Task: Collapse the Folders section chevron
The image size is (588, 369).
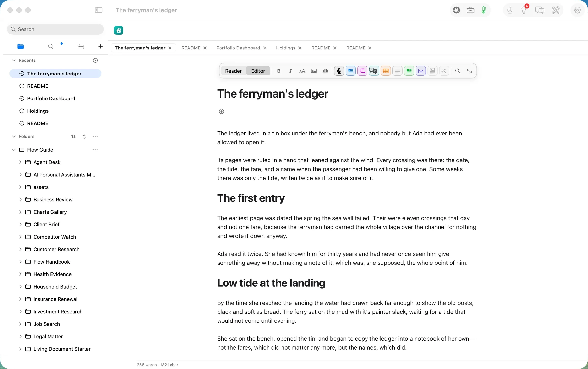Action: (14, 136)
